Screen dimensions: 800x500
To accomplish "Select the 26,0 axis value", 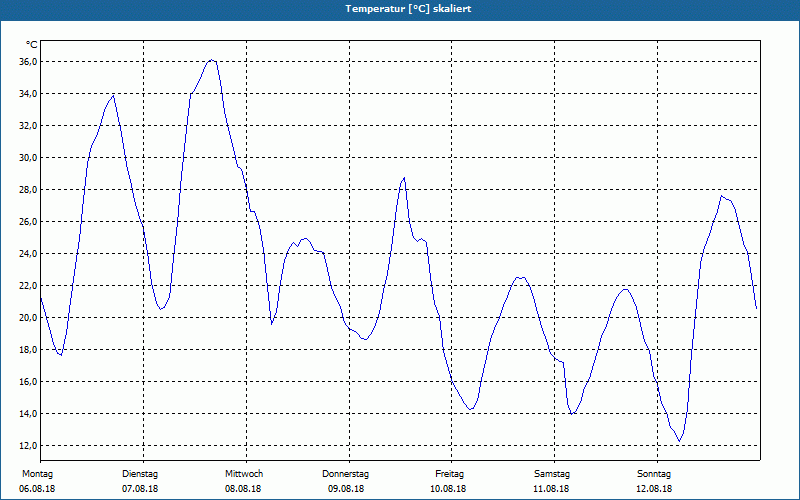I will (x=28, y=221).
